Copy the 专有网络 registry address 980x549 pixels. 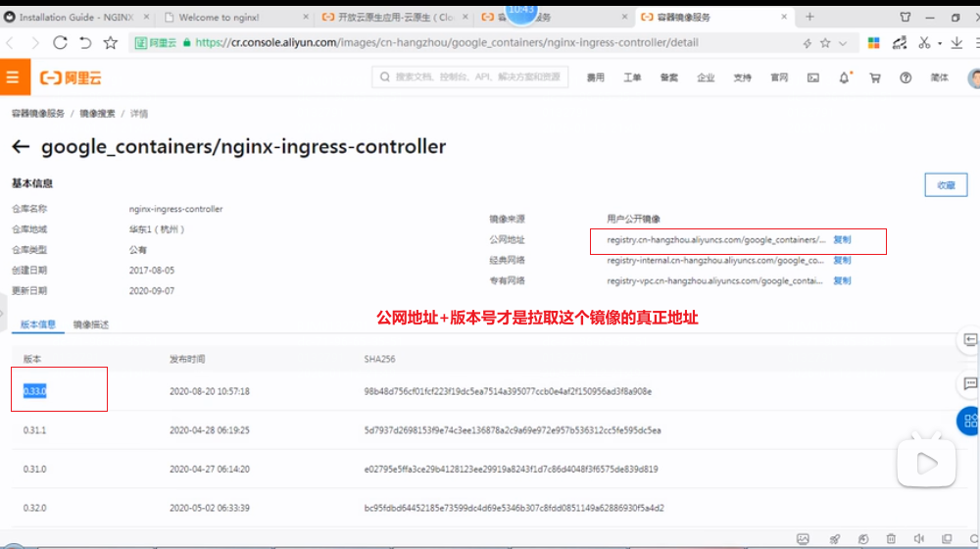(842, 280)
